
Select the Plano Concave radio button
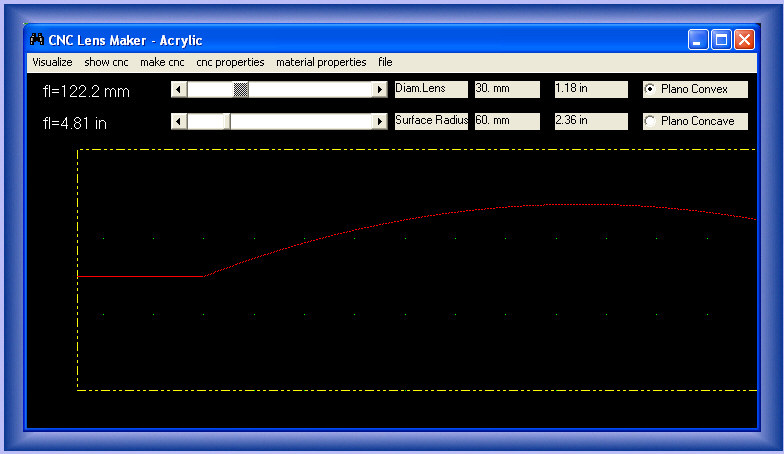[651, 121]
